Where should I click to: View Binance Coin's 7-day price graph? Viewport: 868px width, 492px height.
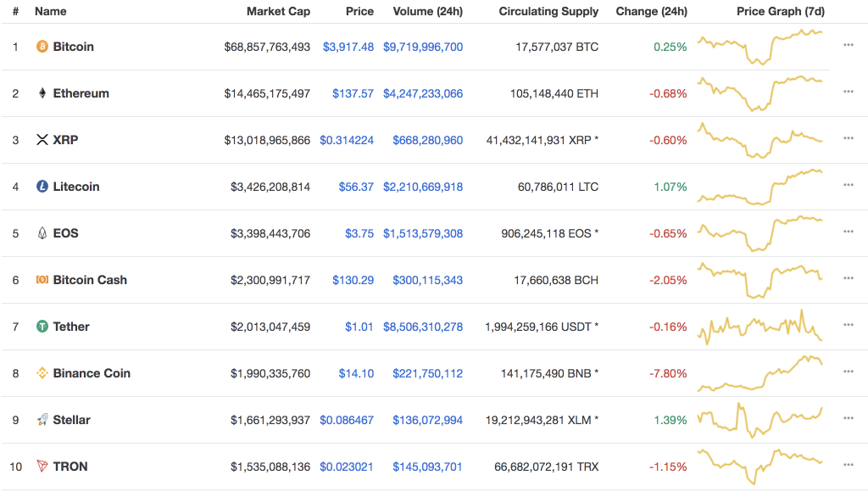click(760, 373)
